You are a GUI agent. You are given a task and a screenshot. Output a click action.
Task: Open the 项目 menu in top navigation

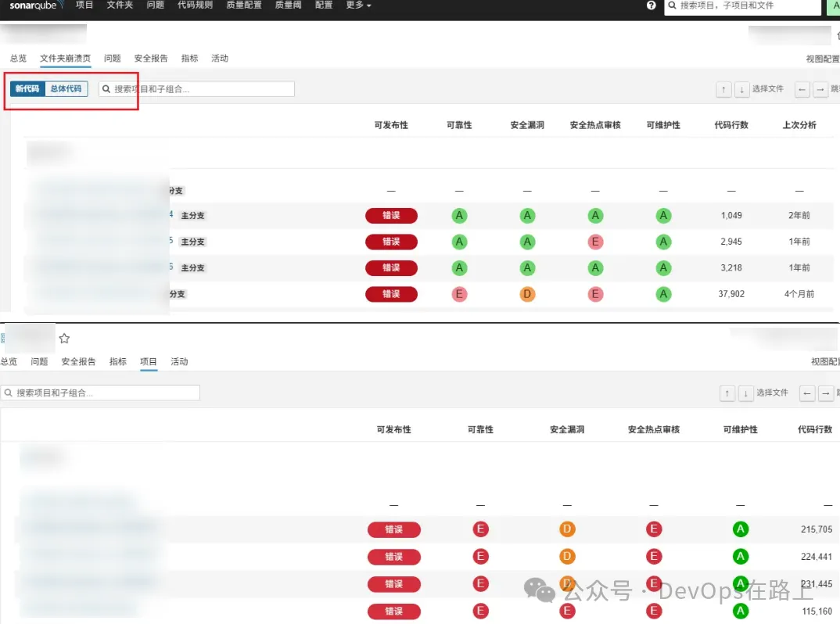click(x=84, y=5)
